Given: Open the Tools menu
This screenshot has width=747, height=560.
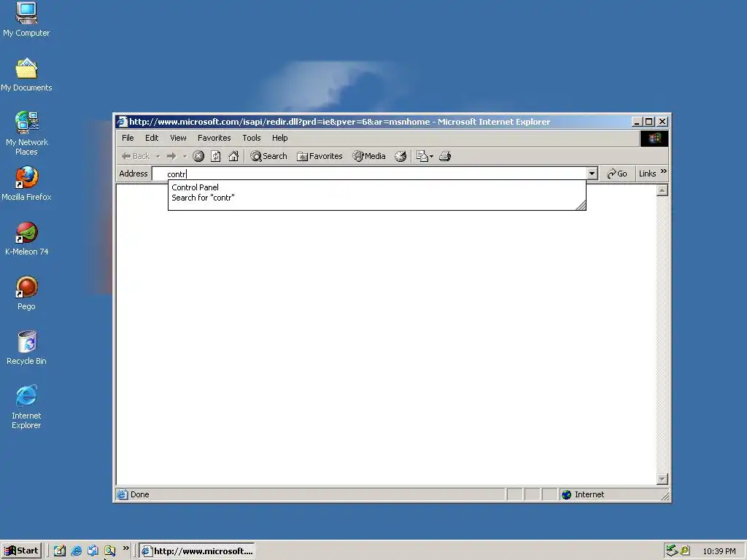Looking at the screenshot, I should tap(252, 138).
